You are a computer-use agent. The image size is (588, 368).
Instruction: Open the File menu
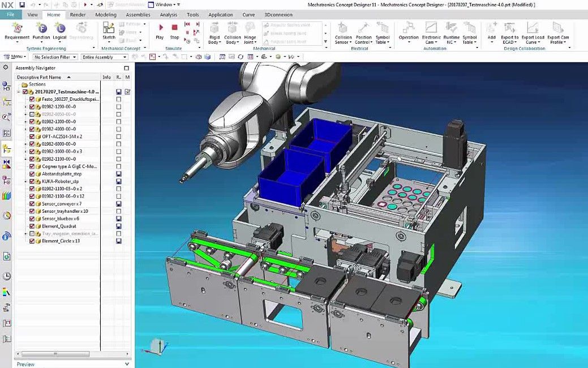click(11, 15)
